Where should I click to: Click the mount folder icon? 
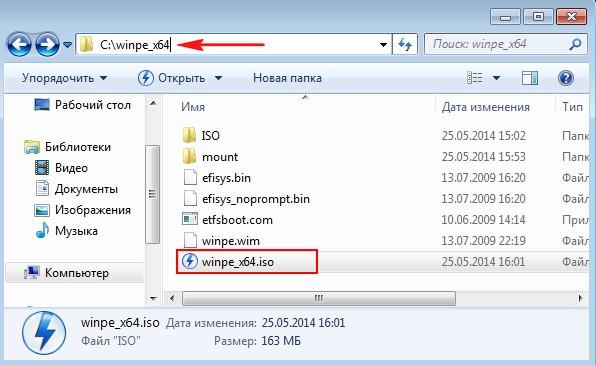pos(189,156)
